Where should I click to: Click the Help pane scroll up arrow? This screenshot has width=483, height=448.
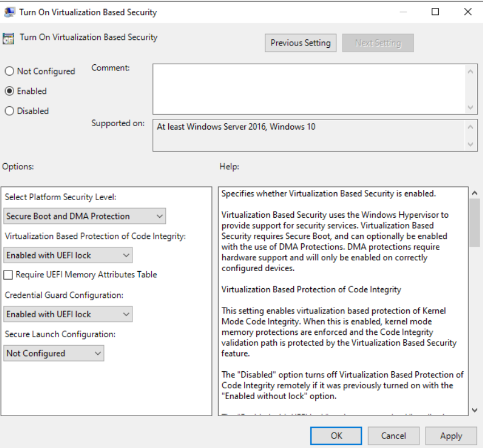[474, 193]
